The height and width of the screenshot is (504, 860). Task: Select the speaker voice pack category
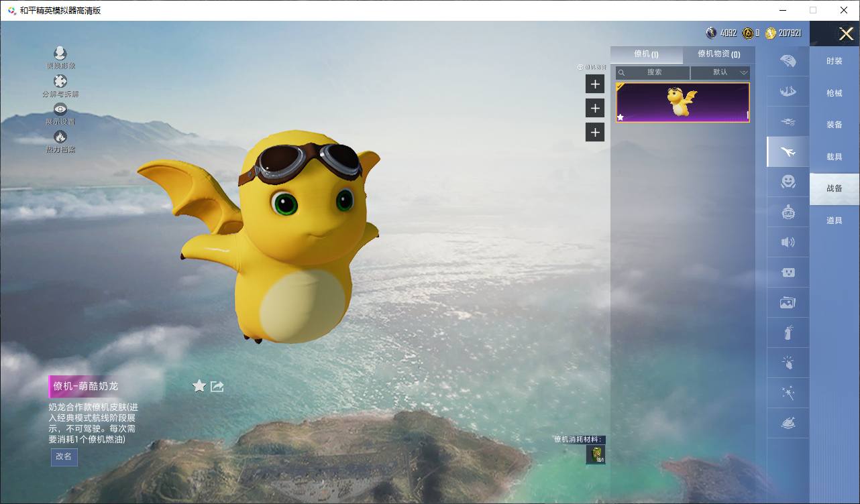788,242
